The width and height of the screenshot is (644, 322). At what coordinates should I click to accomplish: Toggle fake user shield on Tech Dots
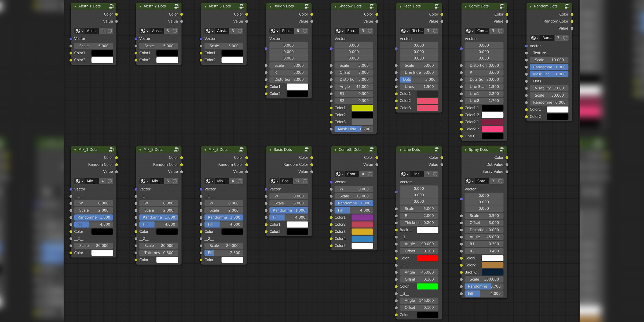point(435,31)
